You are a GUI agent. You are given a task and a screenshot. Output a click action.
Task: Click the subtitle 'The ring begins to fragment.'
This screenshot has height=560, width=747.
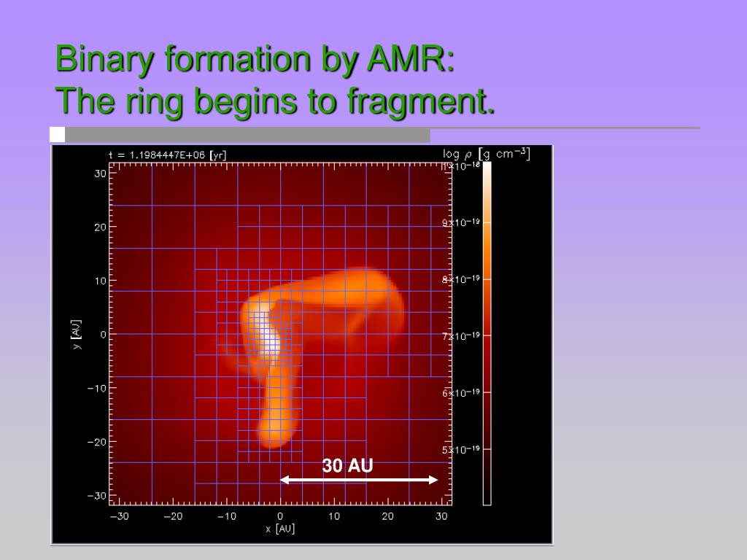tap(275, 101)
